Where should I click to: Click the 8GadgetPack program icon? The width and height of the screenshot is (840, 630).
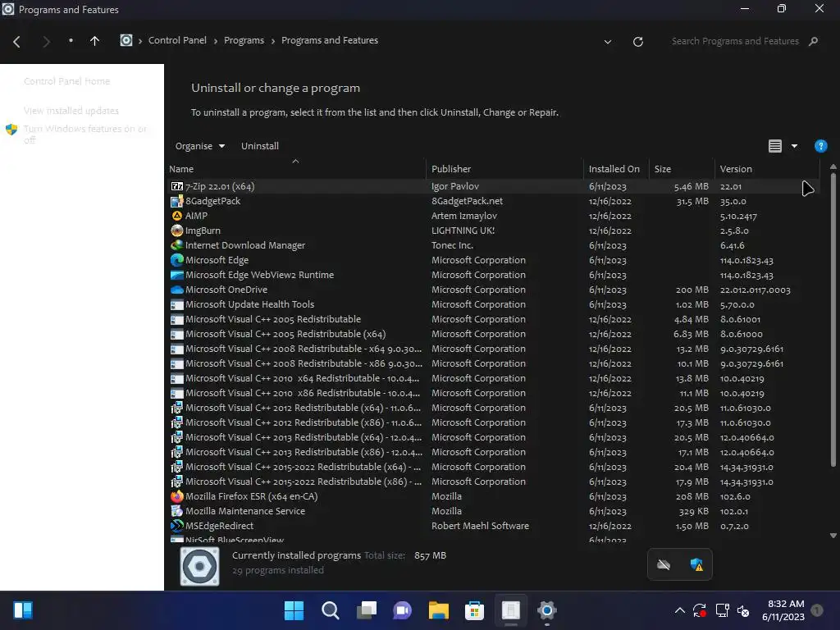click(x=177, y=202)
